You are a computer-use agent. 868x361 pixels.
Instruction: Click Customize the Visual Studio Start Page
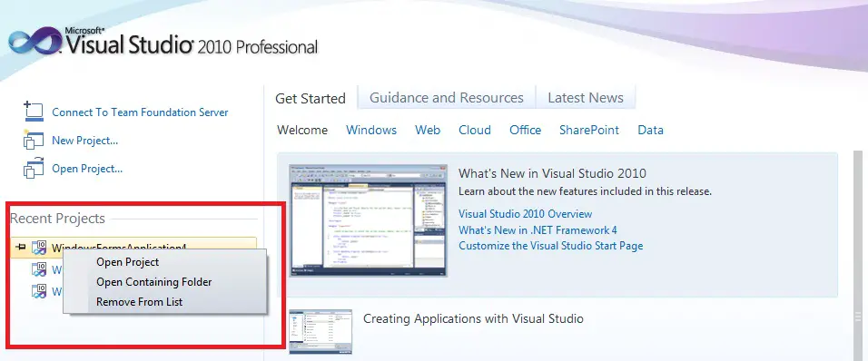(x=551, y=246)
